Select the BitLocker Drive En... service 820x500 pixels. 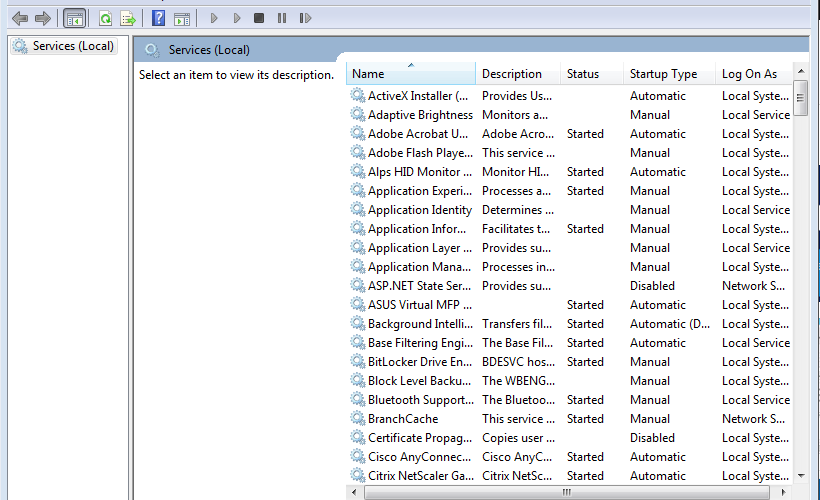click(x=419, y=362)
